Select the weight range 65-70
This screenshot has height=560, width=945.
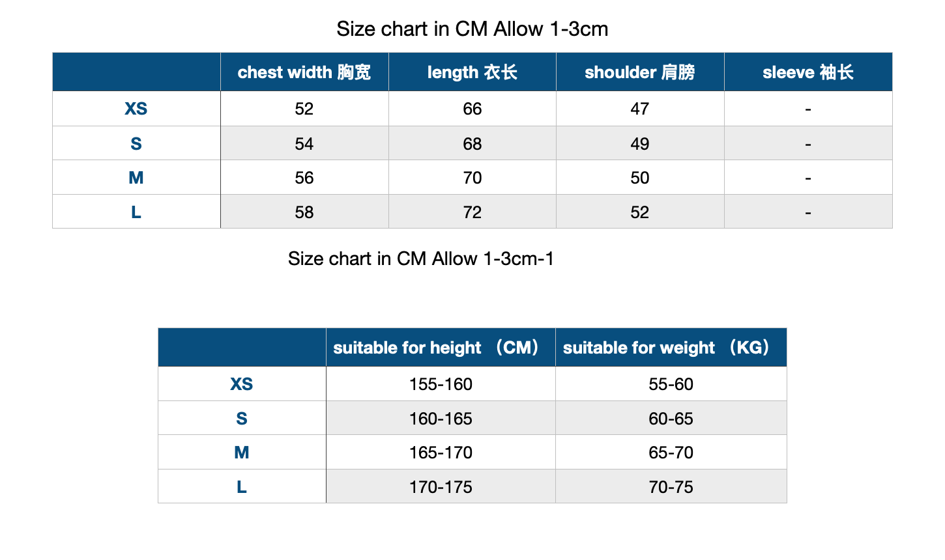pyautogui.click(x=671, y=453)
